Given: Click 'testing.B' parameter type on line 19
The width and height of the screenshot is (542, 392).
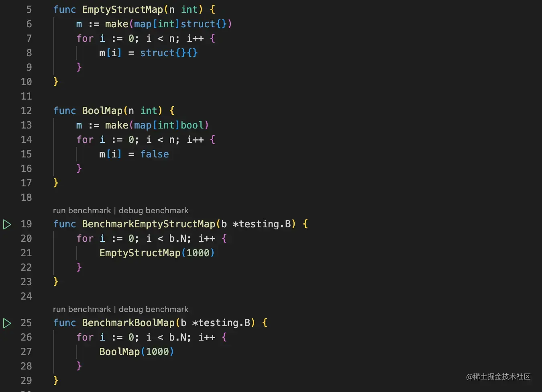Looking at the screenshot, I should (x=265, y=224).
